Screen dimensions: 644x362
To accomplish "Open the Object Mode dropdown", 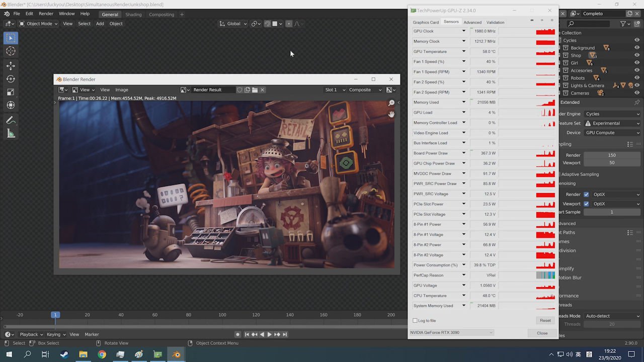I will tap(38, 24).
